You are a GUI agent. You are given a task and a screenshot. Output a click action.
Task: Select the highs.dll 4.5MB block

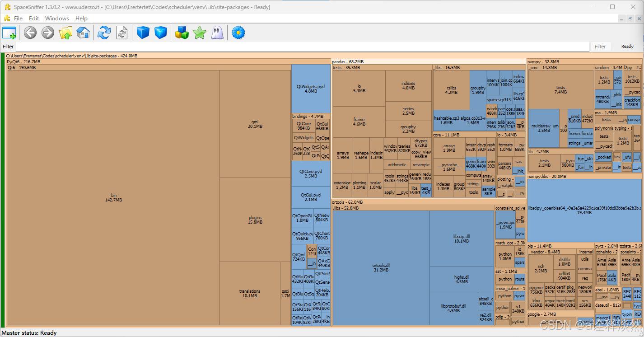point(462,279)
